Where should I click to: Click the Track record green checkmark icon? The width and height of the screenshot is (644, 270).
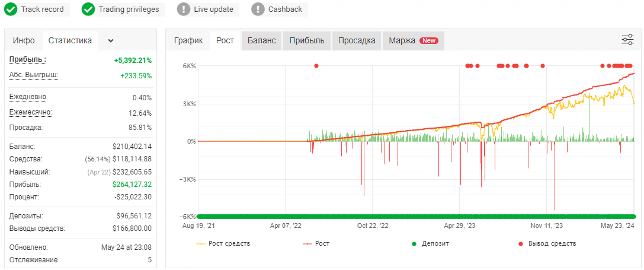click(11, 9)
